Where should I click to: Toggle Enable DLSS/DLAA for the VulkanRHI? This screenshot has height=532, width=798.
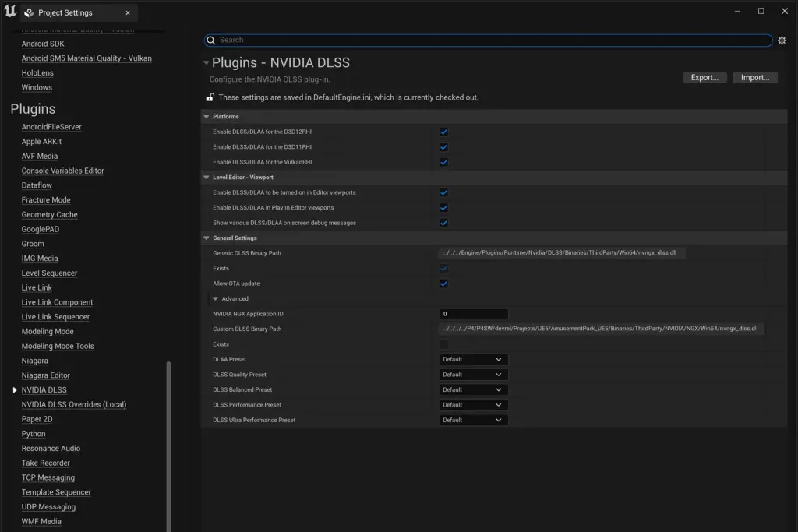pyautogui.click(x=443, y=162)
